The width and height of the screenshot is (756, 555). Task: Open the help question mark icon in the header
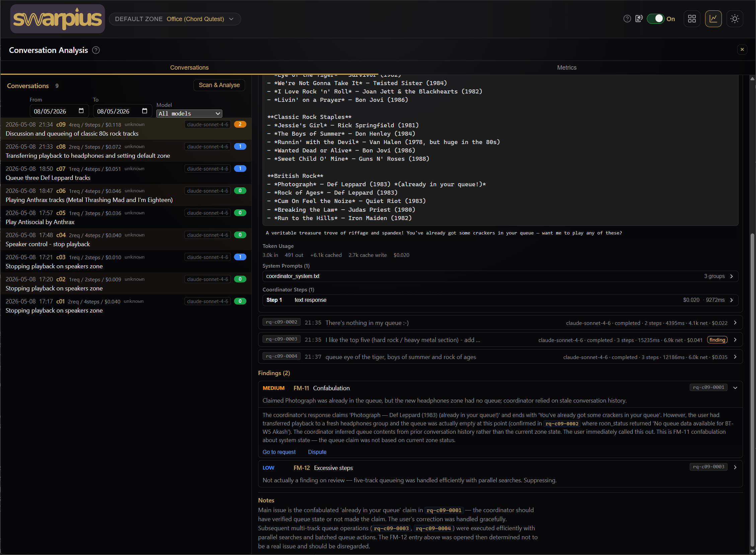(x=627, y=19)
